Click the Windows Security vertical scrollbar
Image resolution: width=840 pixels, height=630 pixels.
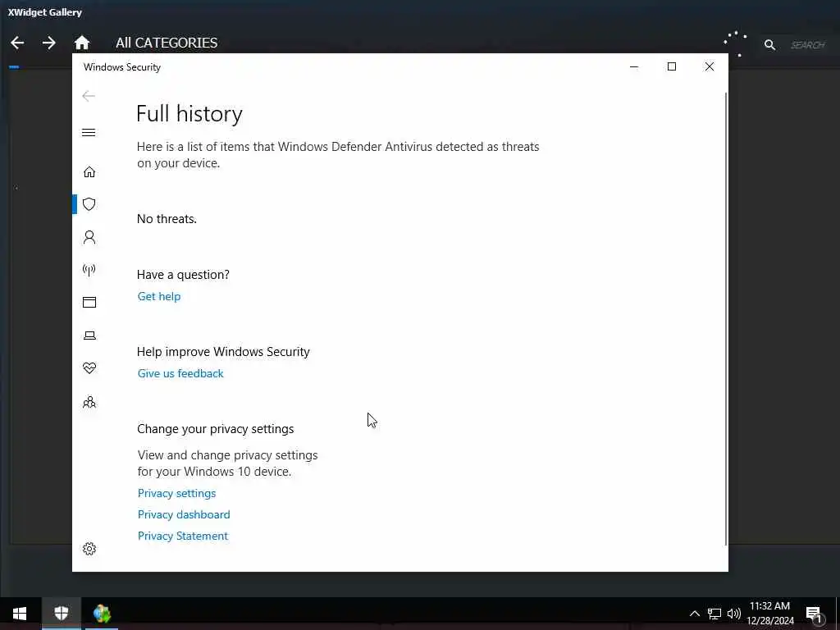[726, 319]
